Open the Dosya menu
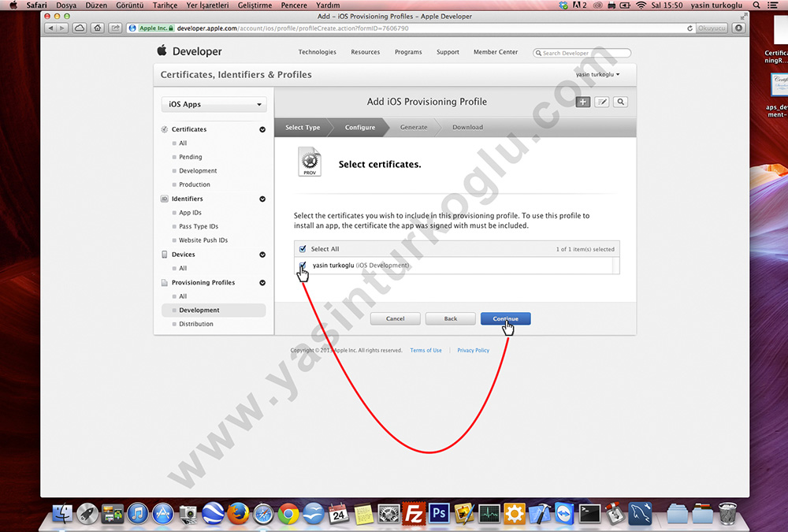Screen dimensions: 788x532 coord(66,5)
